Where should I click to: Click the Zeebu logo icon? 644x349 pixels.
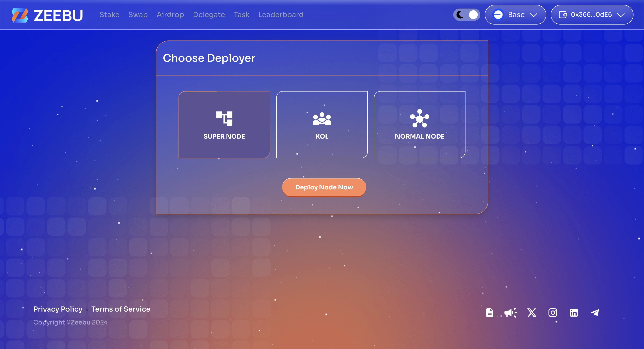click(x=20, y=15)
